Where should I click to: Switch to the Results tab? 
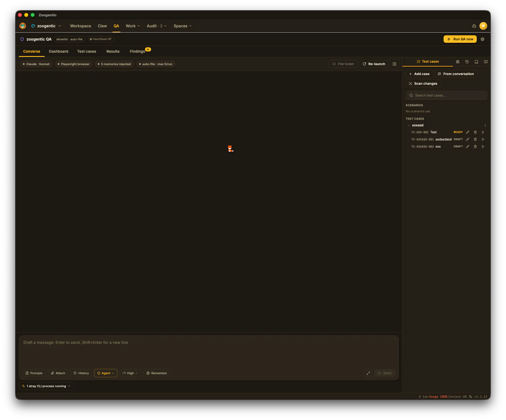[113, 52]
